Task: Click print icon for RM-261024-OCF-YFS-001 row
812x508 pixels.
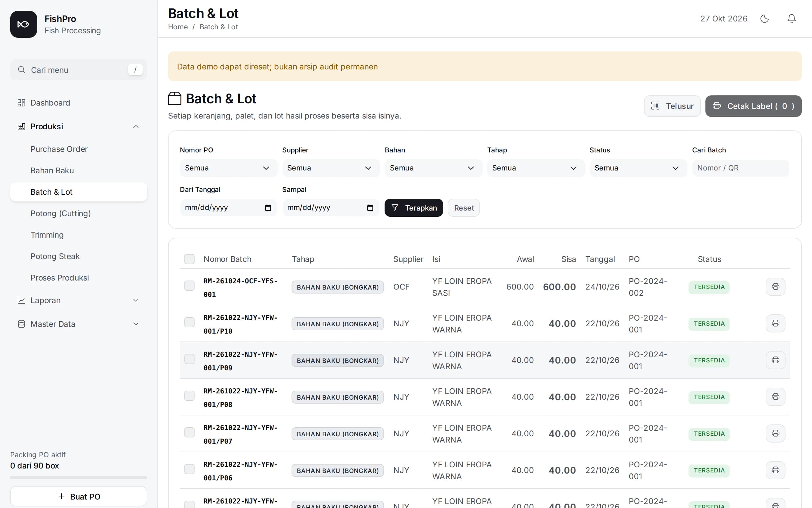Action: point(775,286)
